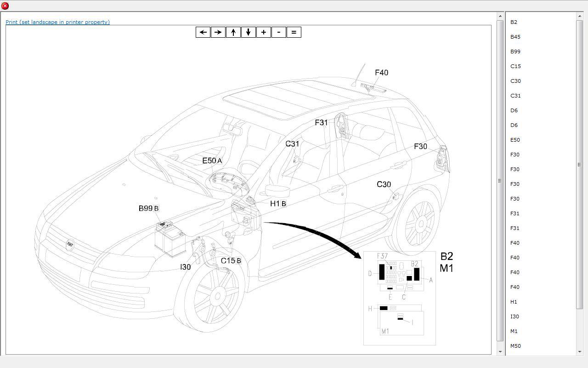Select B45 in the component list
Viewport: 588px width, 368px height.
click(x=515, y=37)
